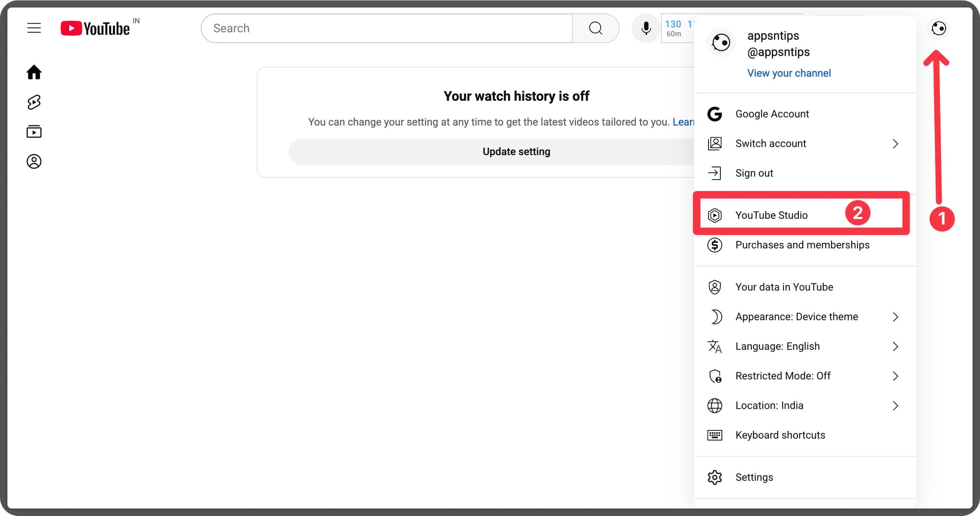The width and height of the screenshot is (980, 516).
Task: Click the YouTube logo
Action: tap(96, 28)
